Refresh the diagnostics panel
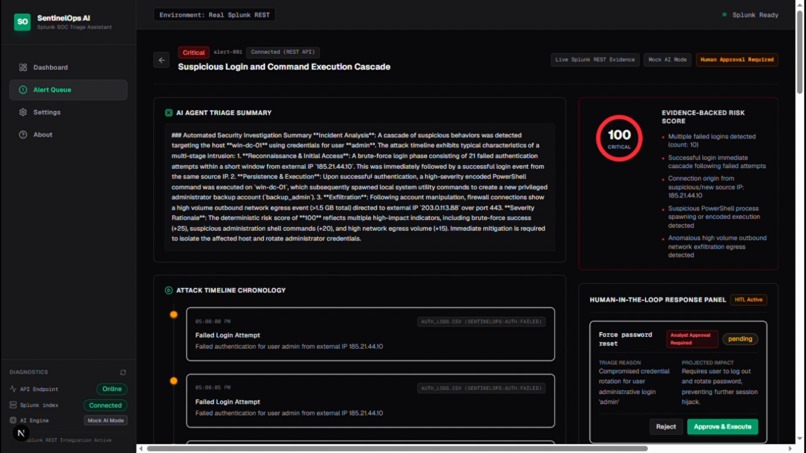The width and height of the screenshot is (806, 453). (x=123, y=372)
